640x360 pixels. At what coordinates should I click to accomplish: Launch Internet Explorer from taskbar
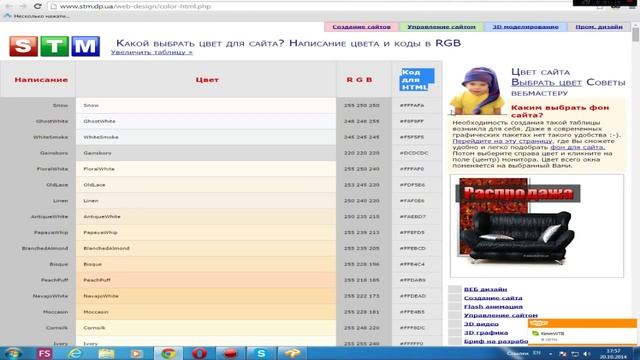click(75, 353)
